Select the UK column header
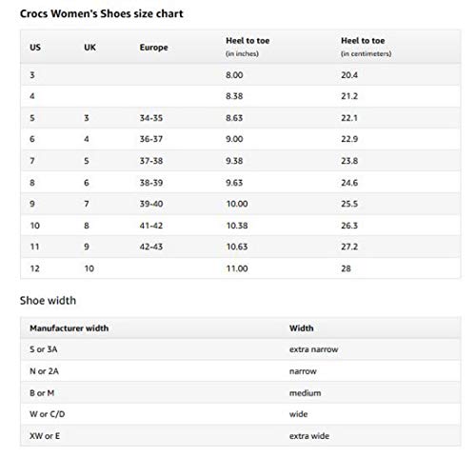The image size is (476, 457). 89,48
